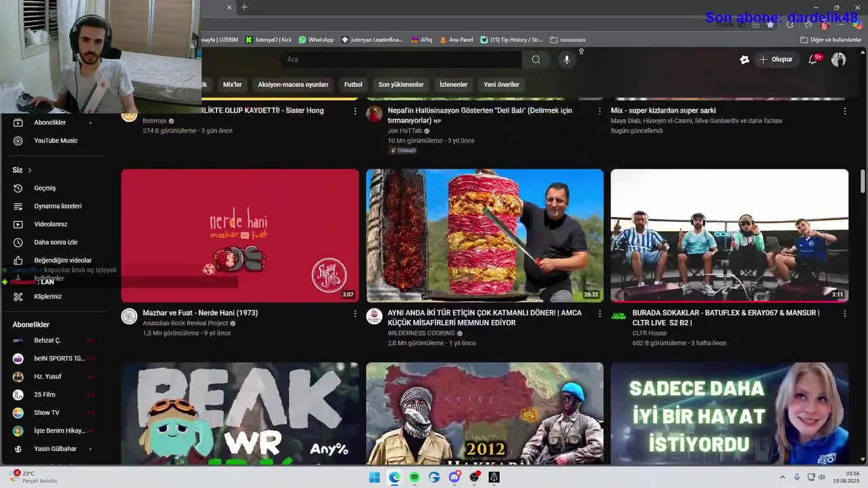Screen dimensions: 868x488
Task: Open Ana Panel bookmark
Action: pyautogui.click(x=456, y=40)
